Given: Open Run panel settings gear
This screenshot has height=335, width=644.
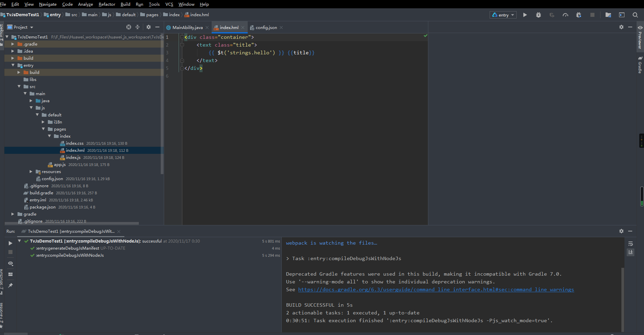Looking at the screenshot, I should coord(621,231).
